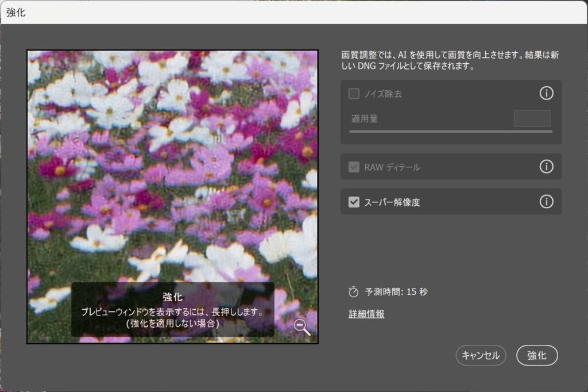
Task: Click the stopwatch icon beside 予測時間
Action: point(353,292)
